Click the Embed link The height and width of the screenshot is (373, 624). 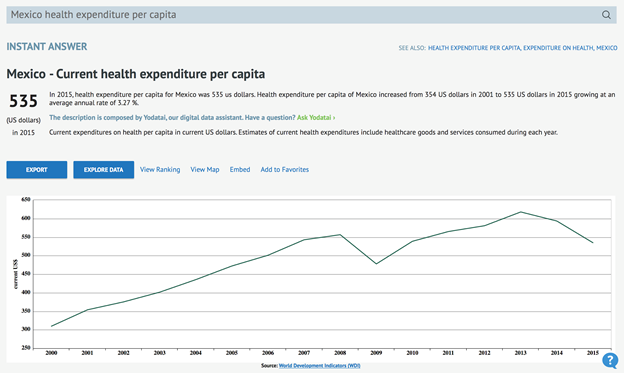(240, 170)
